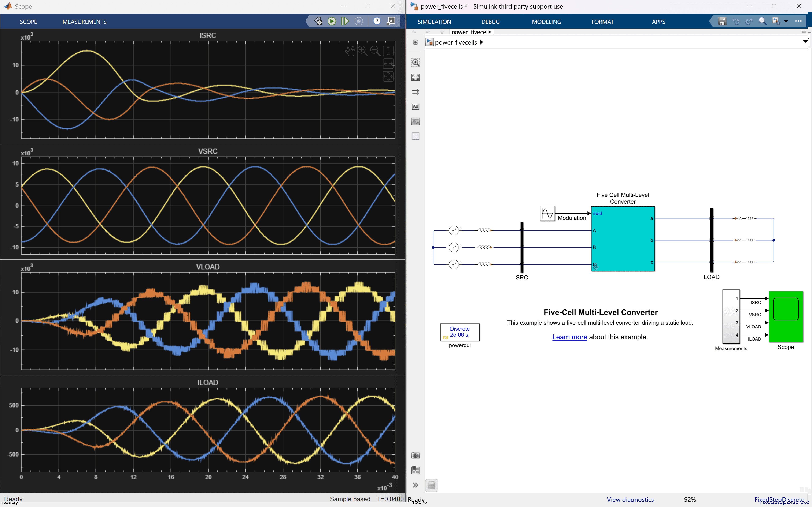Insert an image using the sidebar image icon
The width and height of the screenshot is (812, 507).
tap(415, 121)
